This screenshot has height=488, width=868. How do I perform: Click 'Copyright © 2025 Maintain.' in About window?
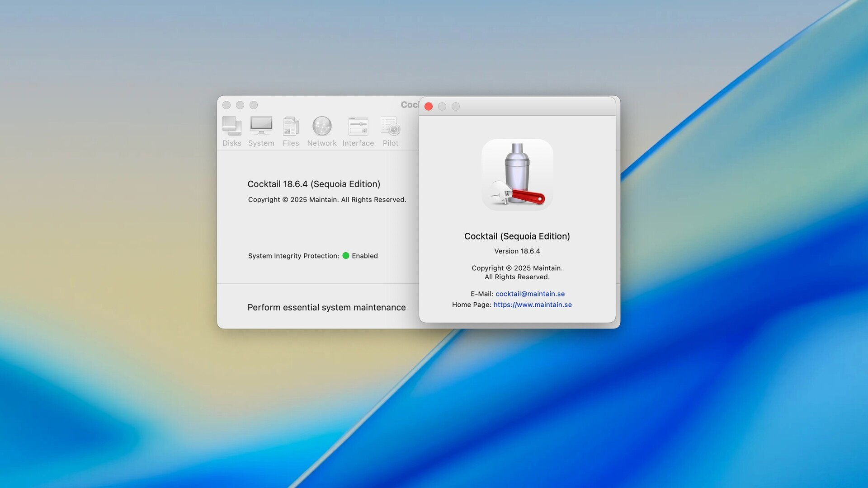pyautogui.click(x=517, y=268)
